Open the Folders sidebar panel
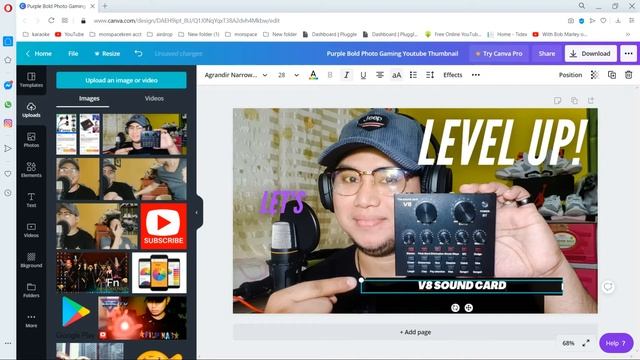640x360 pixels. pyautogui.click(x=31, y=290)
